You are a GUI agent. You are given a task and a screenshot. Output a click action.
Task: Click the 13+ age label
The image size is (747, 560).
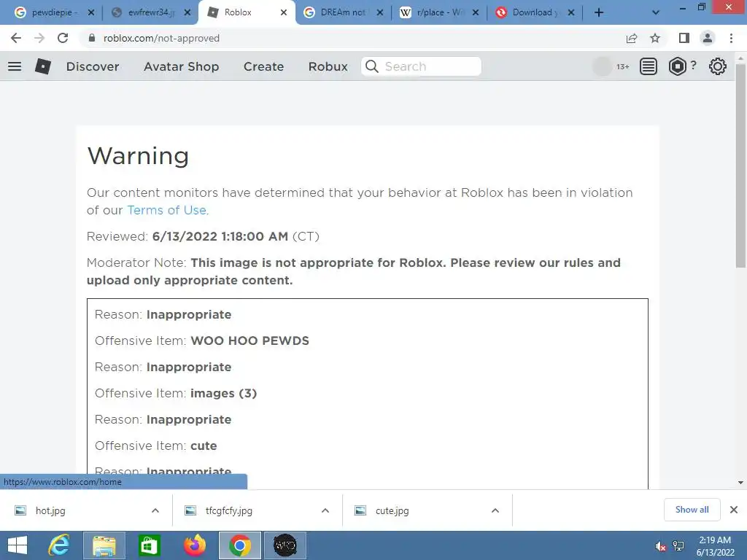pyautogui.click(x=623, y=66)
